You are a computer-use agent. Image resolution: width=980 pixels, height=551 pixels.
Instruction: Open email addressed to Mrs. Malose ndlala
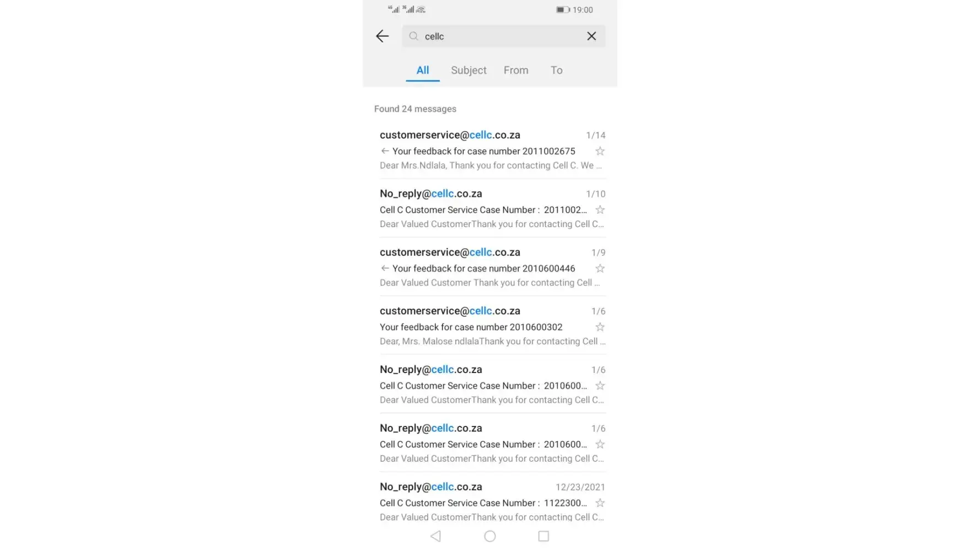tap(492, 326)
